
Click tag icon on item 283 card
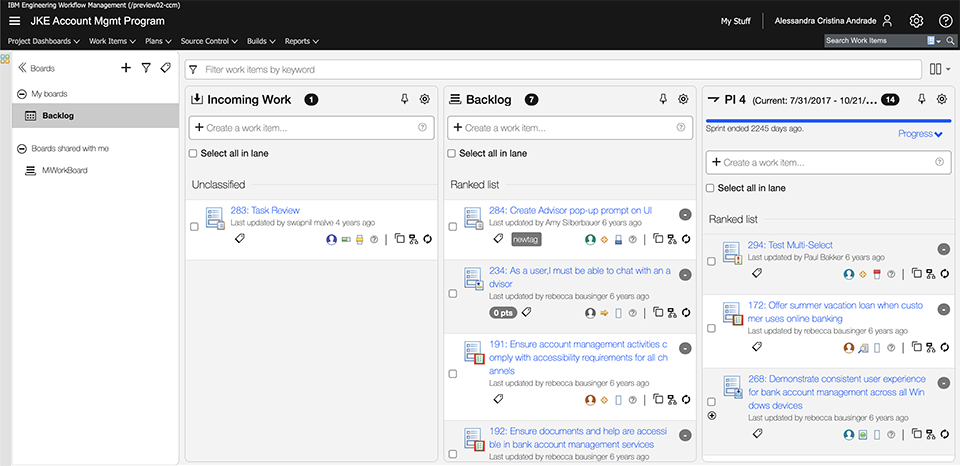pyautogui.click(x=239, y=239)
